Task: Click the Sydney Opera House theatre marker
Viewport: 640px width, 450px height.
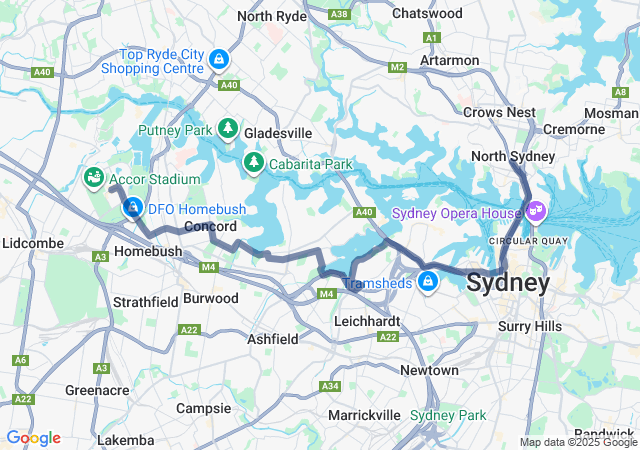Action: (x=536, y=213)
